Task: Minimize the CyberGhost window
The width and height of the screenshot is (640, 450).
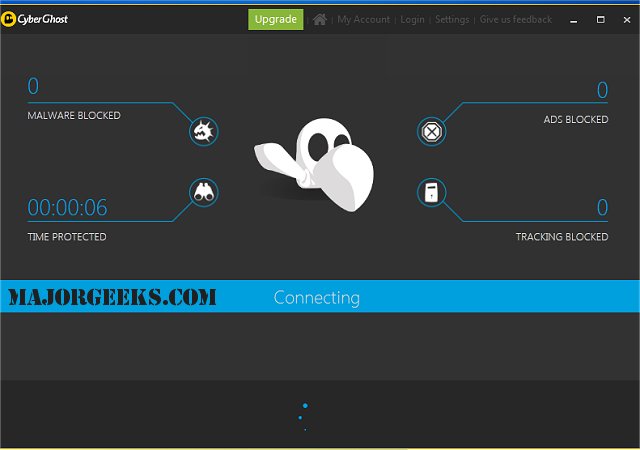Action: (573, 20)
